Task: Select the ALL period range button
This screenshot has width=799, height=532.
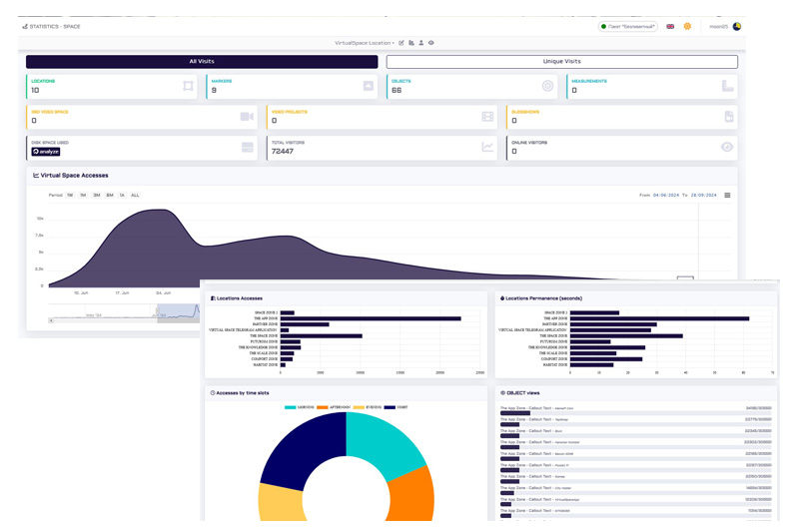Action: [135, 196]
